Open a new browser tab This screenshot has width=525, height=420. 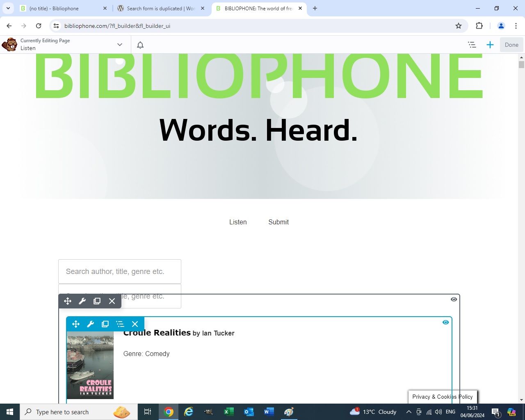315,8
